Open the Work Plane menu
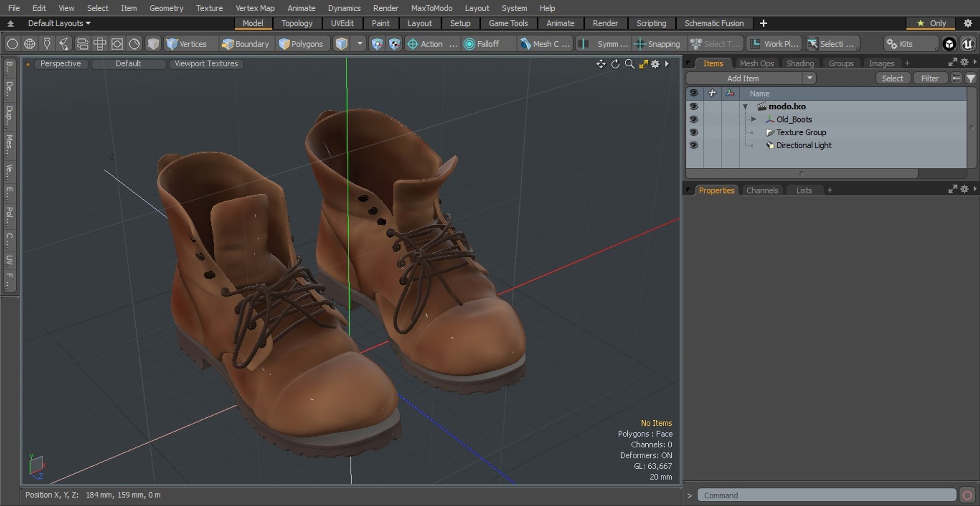Image resolution: width=980 pixels, height=506 pixels. [x=775, y=44]
